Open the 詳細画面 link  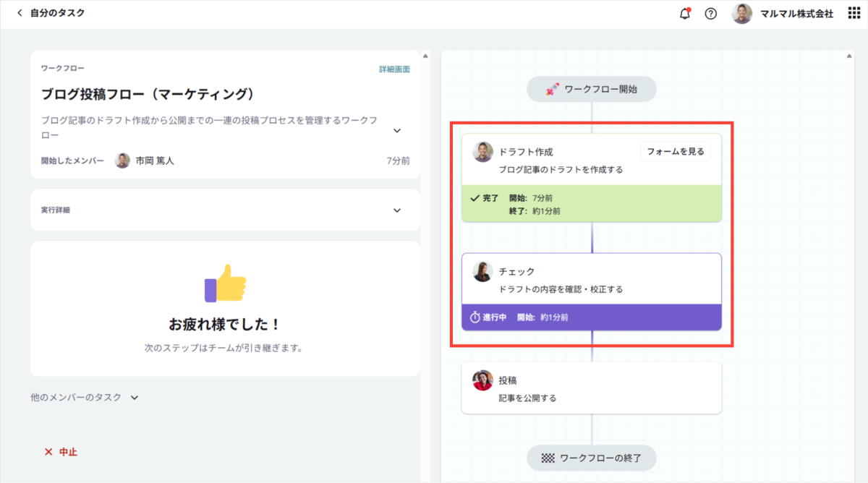[x=394, y=69]
